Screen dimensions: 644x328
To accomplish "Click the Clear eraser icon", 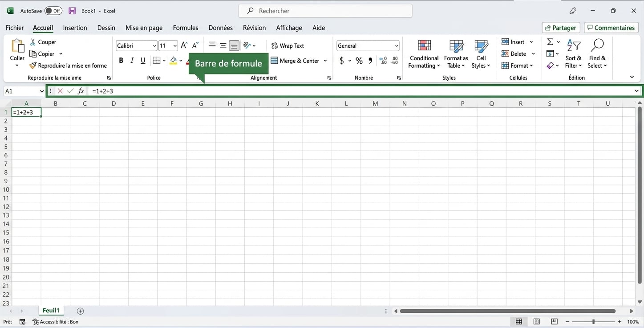I will click(x=550, y=66).
